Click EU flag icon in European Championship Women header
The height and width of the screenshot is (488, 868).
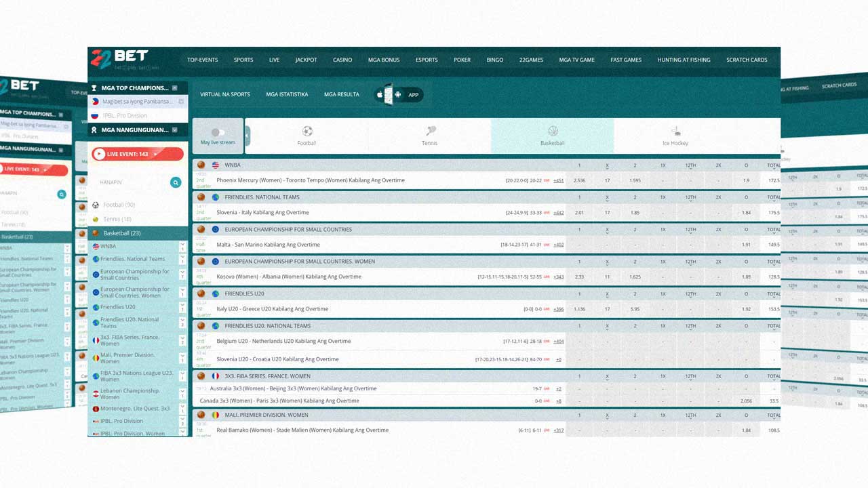click(x=216, y=262)
